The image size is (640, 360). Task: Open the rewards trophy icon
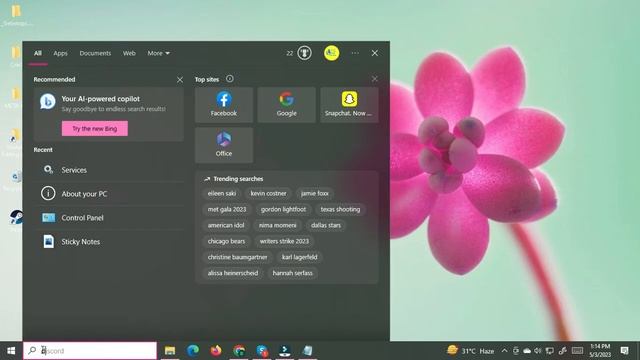[304, 53]
